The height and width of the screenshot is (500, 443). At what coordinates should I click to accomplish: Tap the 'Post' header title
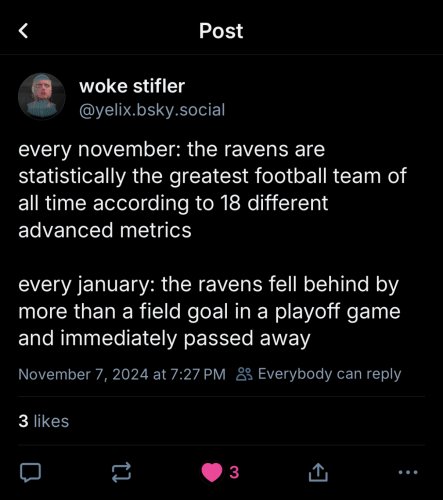221,31
